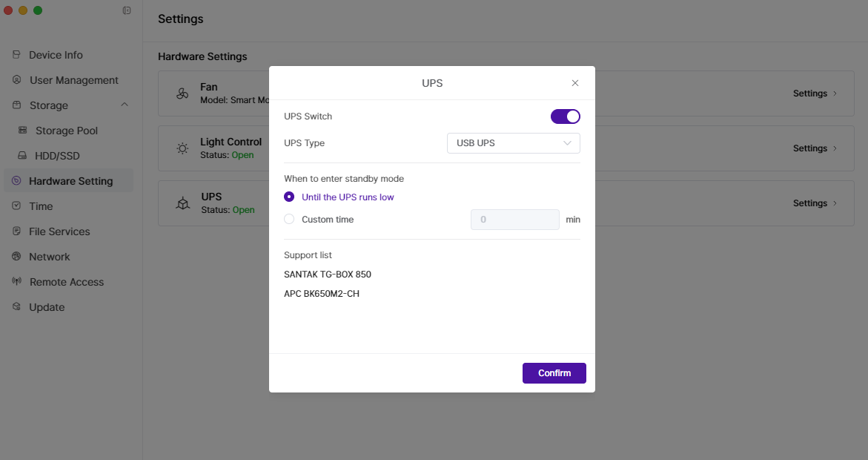The height and width of the screenshot is (460, 868).
Task: Click the Storage sidebar icon
Action: tap(16, 105)
